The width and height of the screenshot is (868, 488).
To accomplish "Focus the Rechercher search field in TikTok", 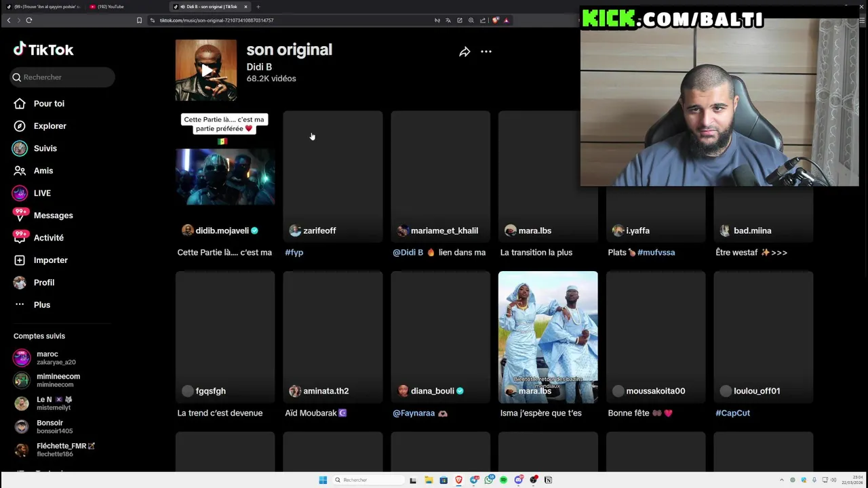I will pyautogui.click(x=62, y=77).
